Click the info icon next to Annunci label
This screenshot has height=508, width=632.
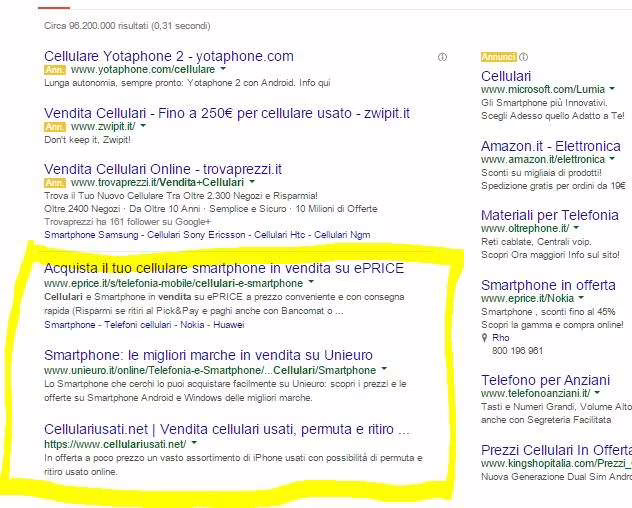tap(524, 57)
